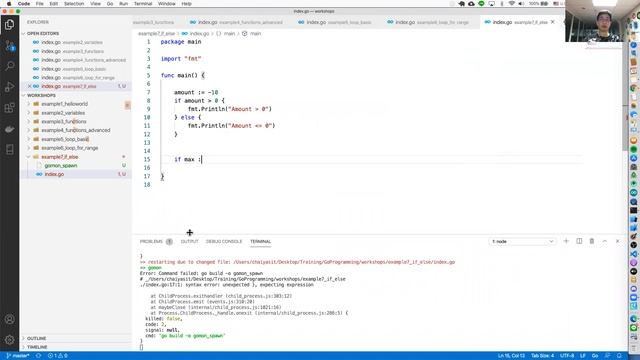This screenshot has height=360, width=640.
Task: Open the Search view in activity bar
Action: pyautogui.click(x=9, y=66)
